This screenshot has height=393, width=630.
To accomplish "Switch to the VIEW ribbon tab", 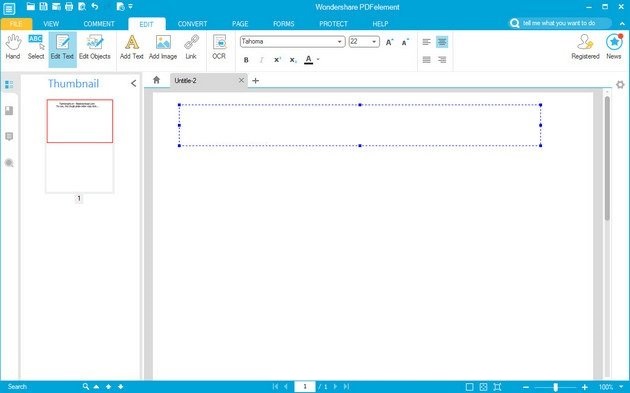I will (x=51, y=24).
